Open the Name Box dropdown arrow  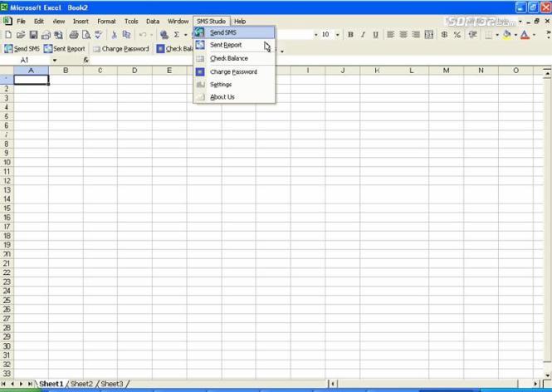click(55, 61)
